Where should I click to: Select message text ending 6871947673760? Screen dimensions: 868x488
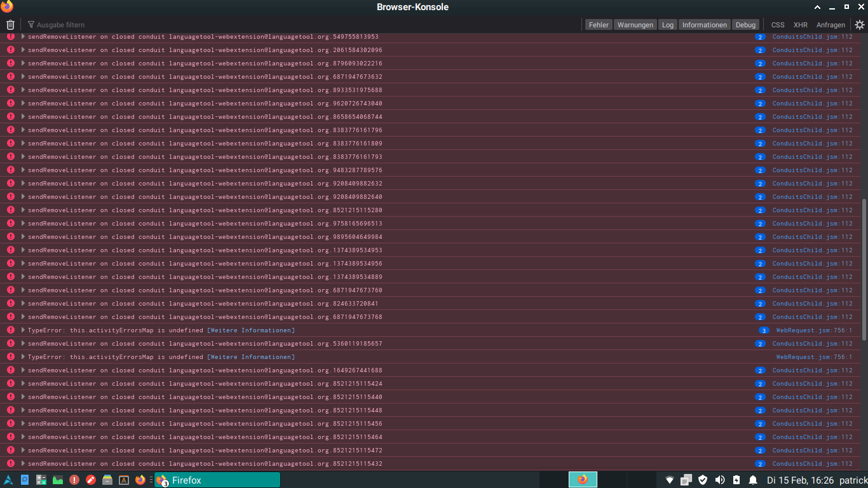[205, 290]
